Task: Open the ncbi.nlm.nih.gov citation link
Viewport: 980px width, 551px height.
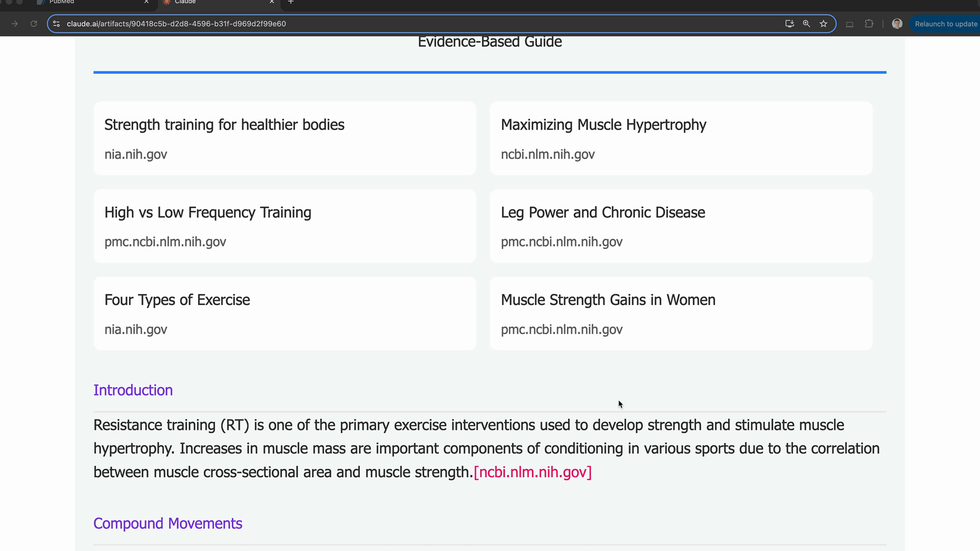Action: pyautogui.click(x=532, y=472)
